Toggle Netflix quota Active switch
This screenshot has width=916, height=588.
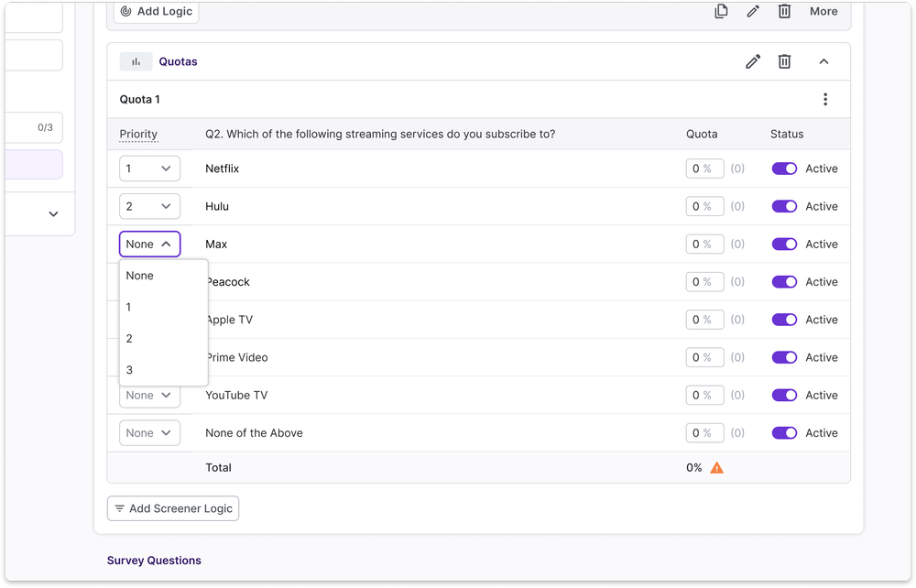pos(784,169)
